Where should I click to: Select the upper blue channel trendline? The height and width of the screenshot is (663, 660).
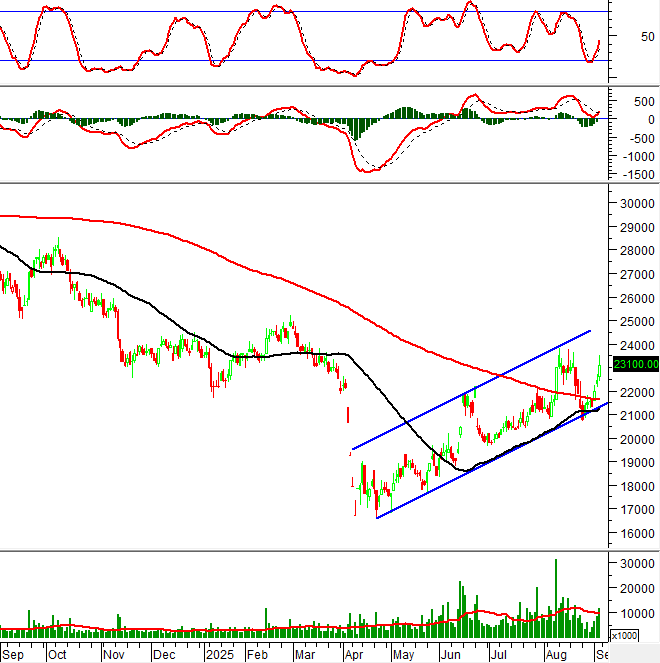pos(470,389)
